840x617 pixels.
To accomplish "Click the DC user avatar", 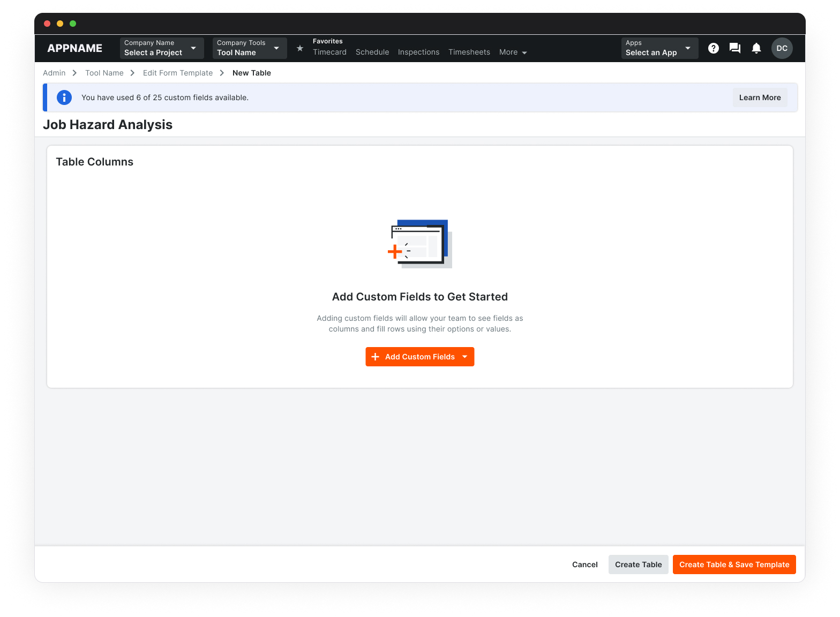I will tap(782, 48).
